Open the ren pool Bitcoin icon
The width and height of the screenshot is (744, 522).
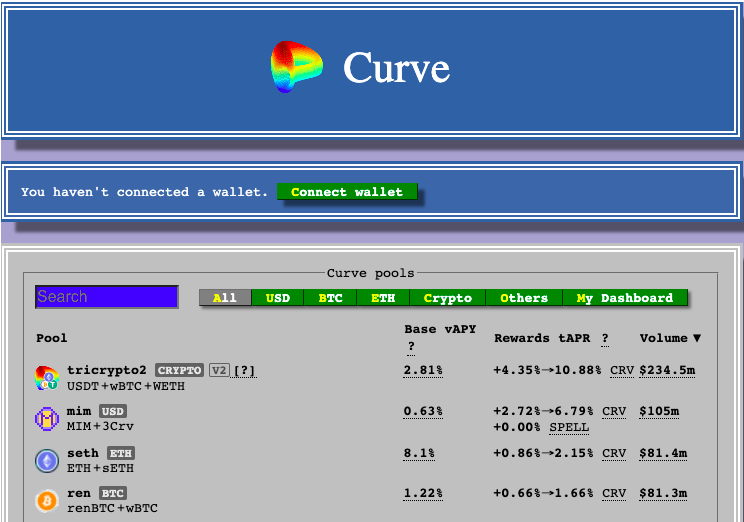[x=47, y=501]
